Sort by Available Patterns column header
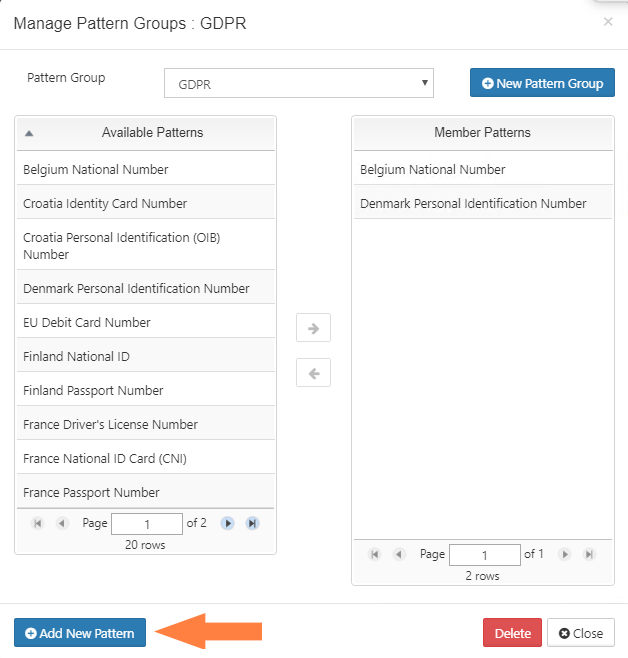Viewport: 628px width, 658px height. pos(152,133)
